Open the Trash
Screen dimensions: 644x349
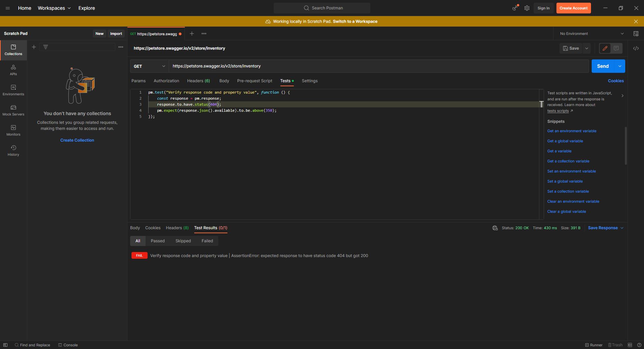[615, 345]
